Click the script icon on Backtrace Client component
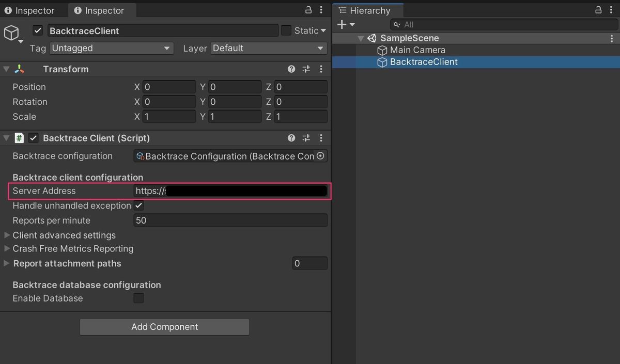 pyautogui.click(x=19, y=138)
